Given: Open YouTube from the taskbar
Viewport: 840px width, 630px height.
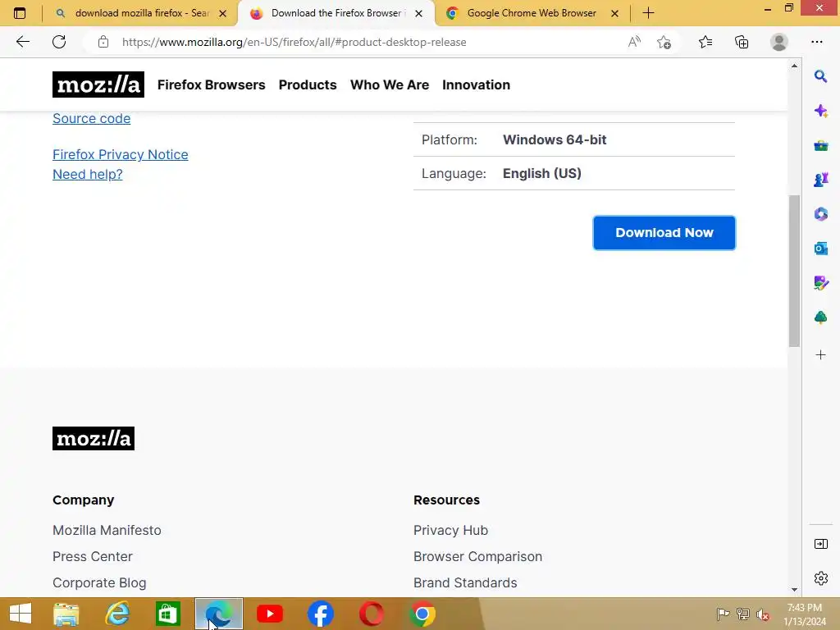Looking at the screenshot, I should [269, 614].
